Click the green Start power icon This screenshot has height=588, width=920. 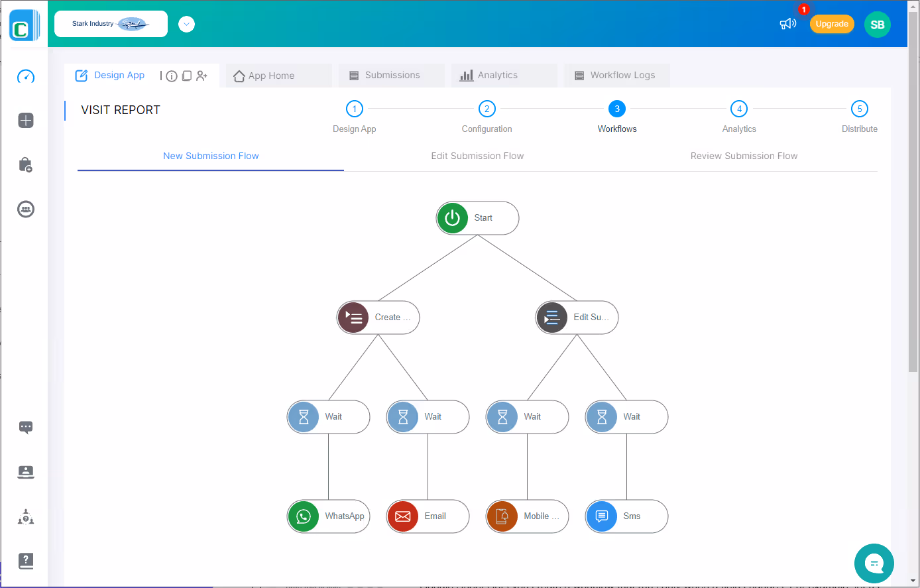coord(453,218)
